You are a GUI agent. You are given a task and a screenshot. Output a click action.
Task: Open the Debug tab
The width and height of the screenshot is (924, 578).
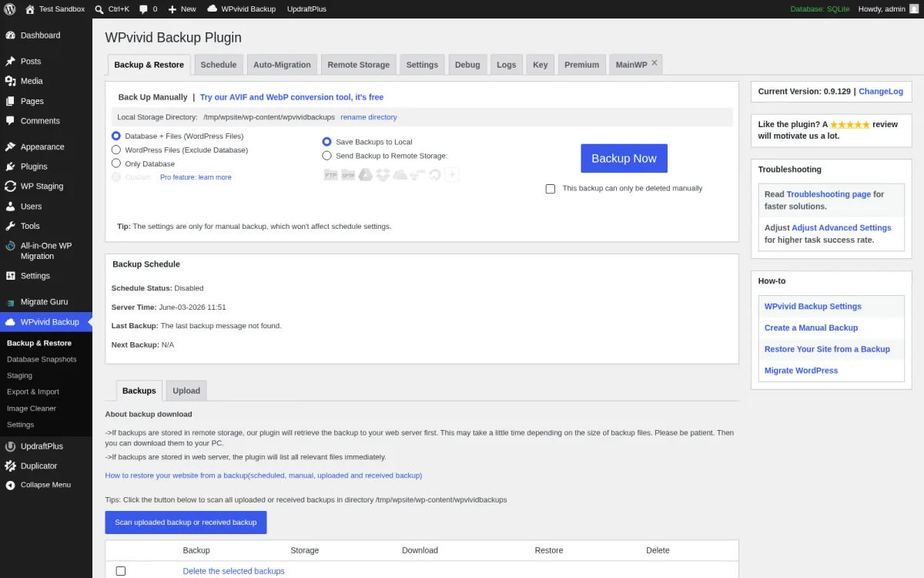[x=467, y=65]
